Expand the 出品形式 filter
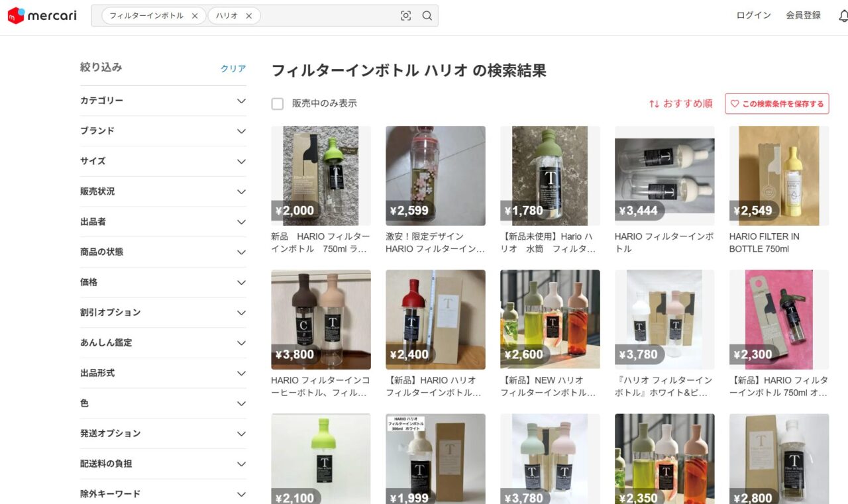Image resolution: width=848 pixels, height=504 pixels. click(163, 374)
